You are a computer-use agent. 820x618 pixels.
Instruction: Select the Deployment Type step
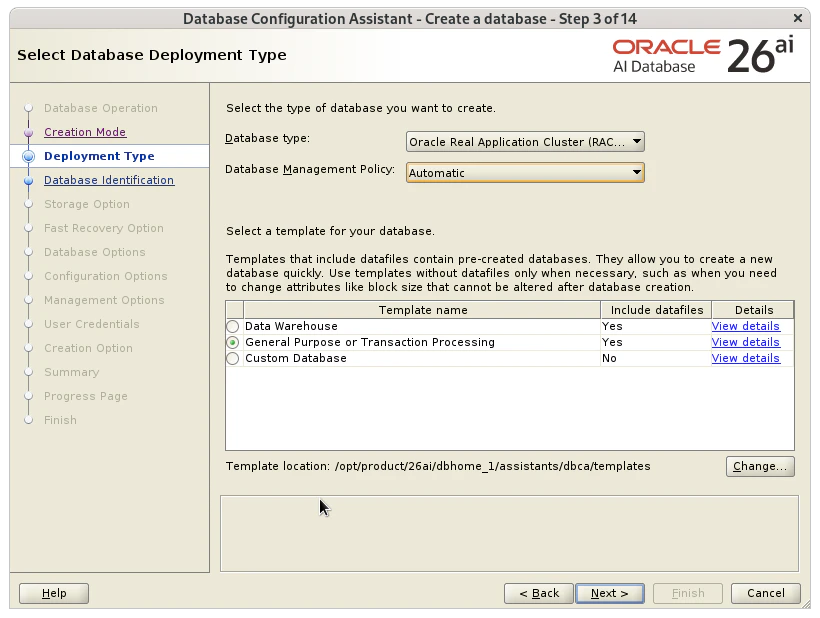[x=99, y=156]
